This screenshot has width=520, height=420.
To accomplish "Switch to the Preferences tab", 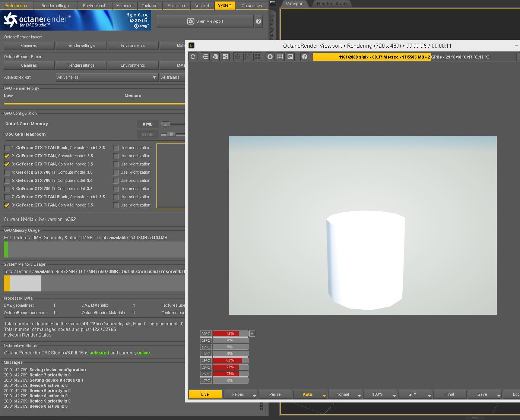I will pyautogui.click(x=16, y=6).
